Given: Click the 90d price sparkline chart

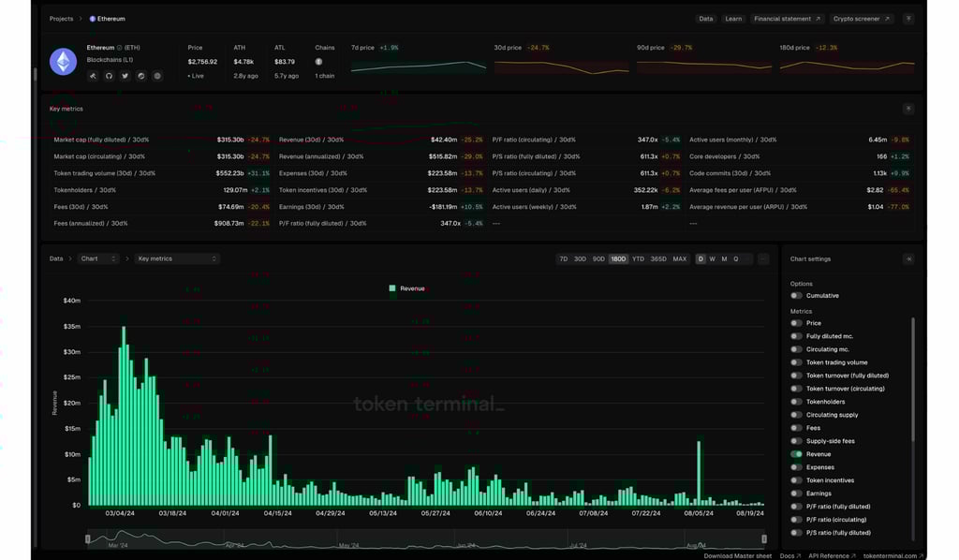Looking at the screenshot, I should click(x=704, y=67).
